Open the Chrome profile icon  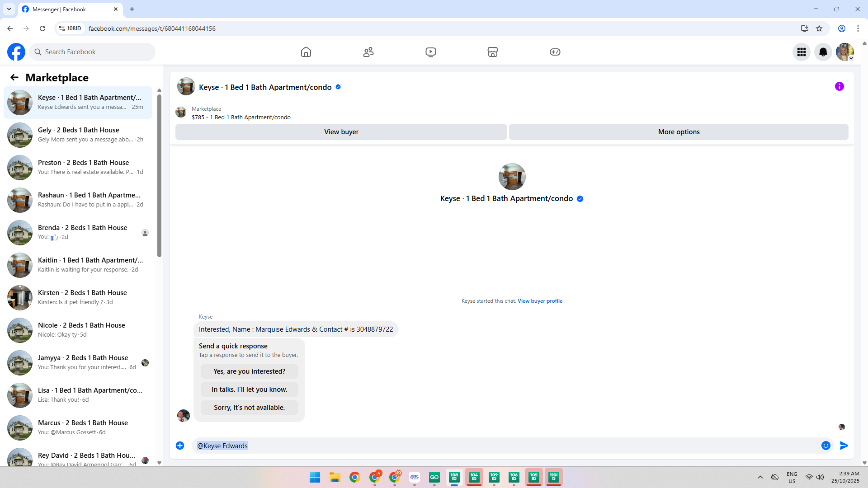842,28
